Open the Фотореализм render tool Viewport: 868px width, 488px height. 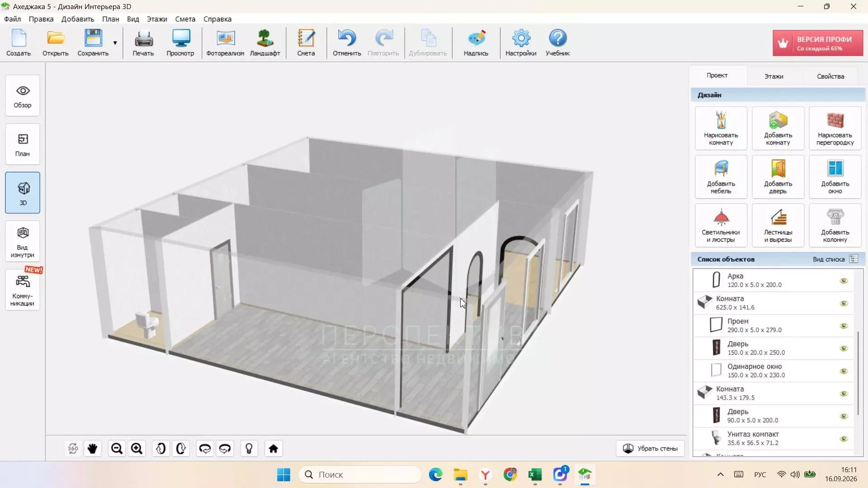tap(225, 43)
